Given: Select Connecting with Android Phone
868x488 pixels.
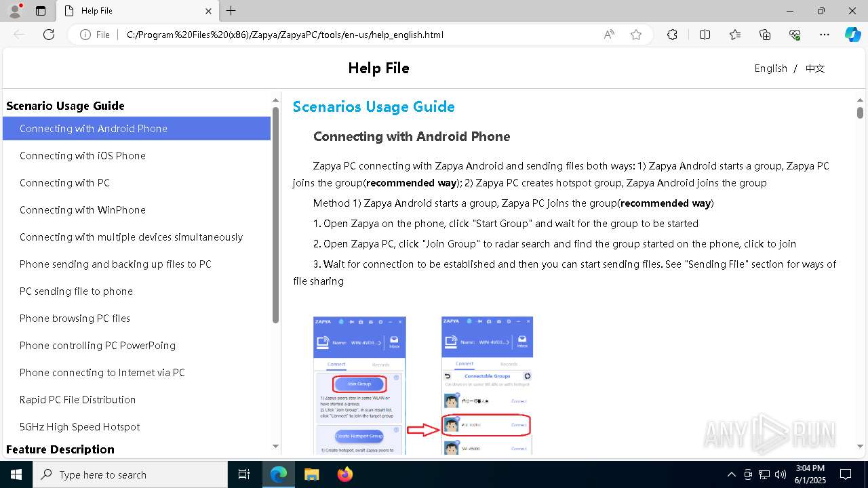Looking at the screenshot, I should coord(136,129).
